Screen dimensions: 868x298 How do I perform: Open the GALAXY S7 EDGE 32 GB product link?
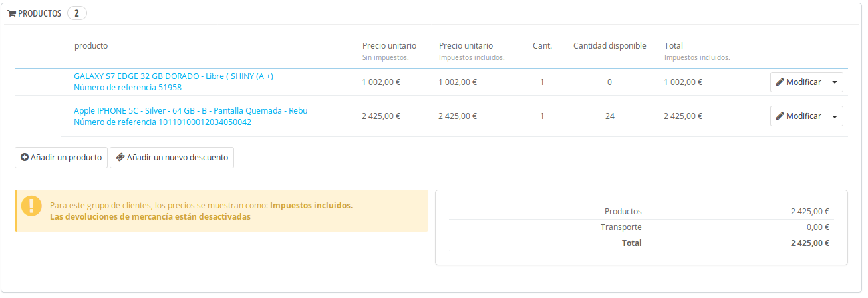coord(174,76)
